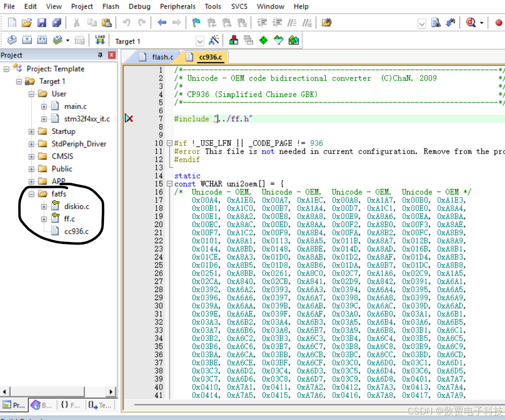This screenshot has width=505, height=420.
Task: Open green diamond Run-Time Environment icon
Action: pos(263,40)
